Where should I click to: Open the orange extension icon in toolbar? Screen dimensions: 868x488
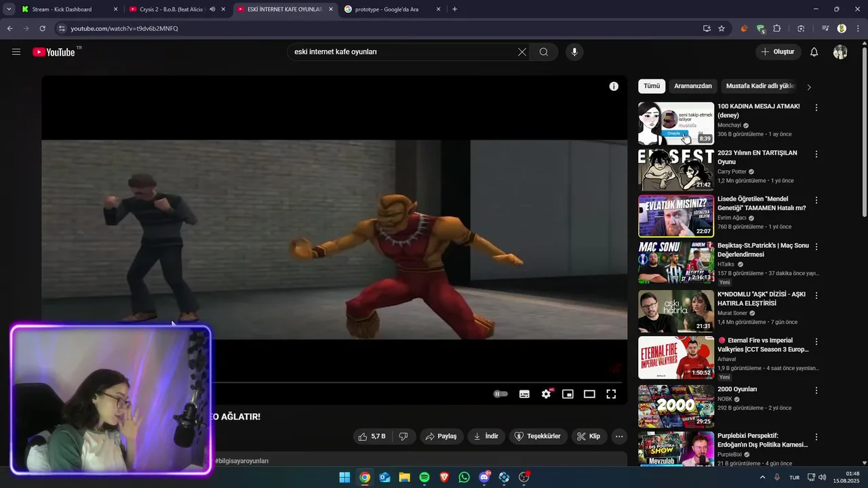point(744,28)
